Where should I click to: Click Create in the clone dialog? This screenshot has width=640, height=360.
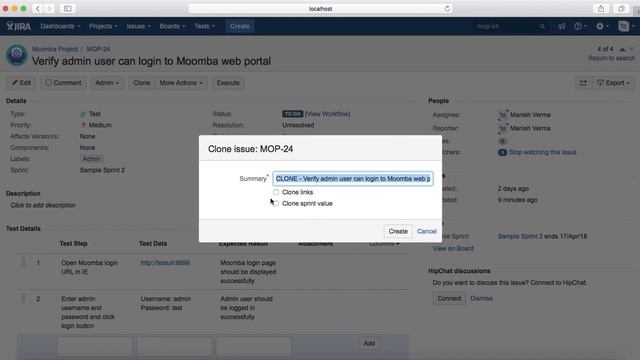click(x=398, y=231)
